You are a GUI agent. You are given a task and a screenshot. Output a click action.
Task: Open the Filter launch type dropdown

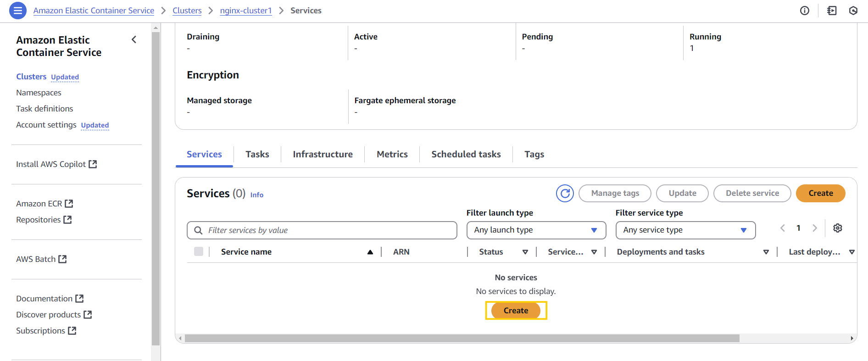pyautogui.click(x=536, y=230)
